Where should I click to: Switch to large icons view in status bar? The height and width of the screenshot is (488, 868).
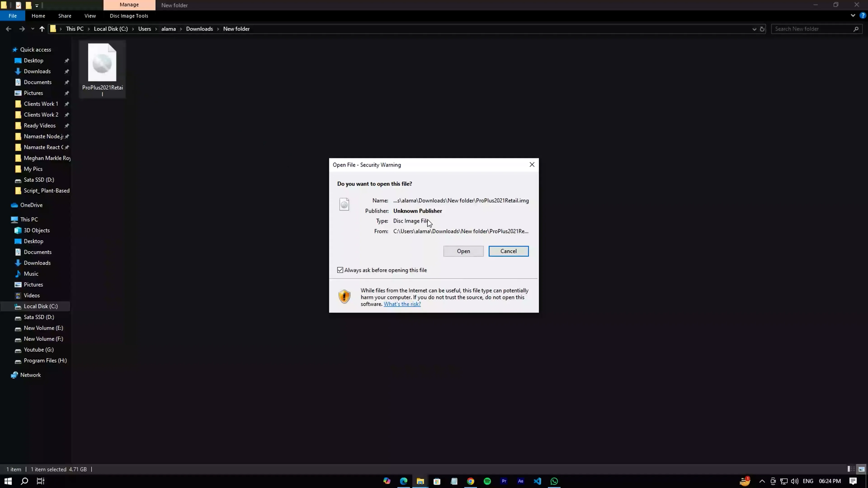861,469
